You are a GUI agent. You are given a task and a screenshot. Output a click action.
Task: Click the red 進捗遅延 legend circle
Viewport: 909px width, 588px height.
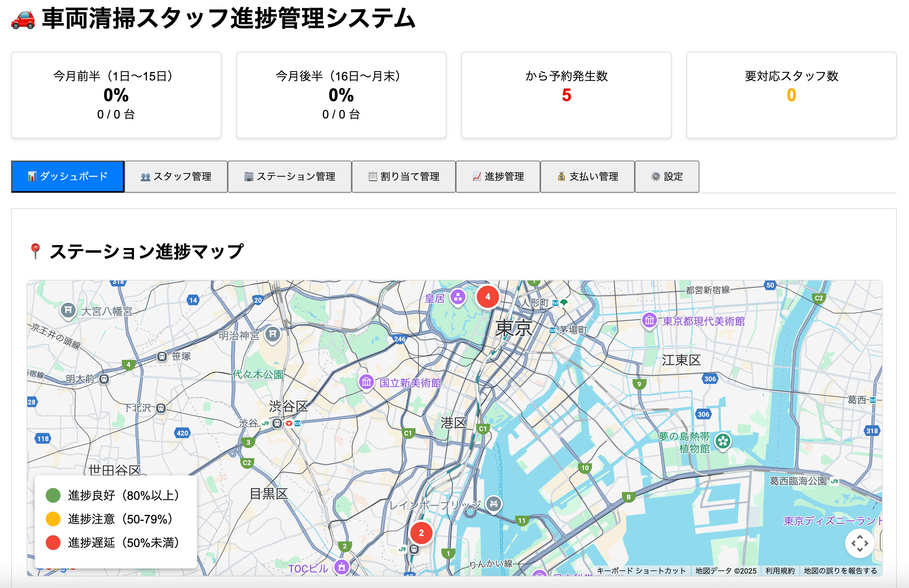click(x=54, y=543)
